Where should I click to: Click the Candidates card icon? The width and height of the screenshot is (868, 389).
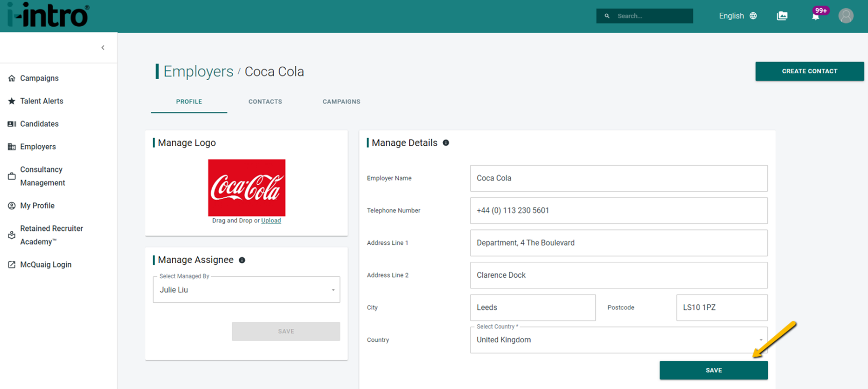[12, 124]
